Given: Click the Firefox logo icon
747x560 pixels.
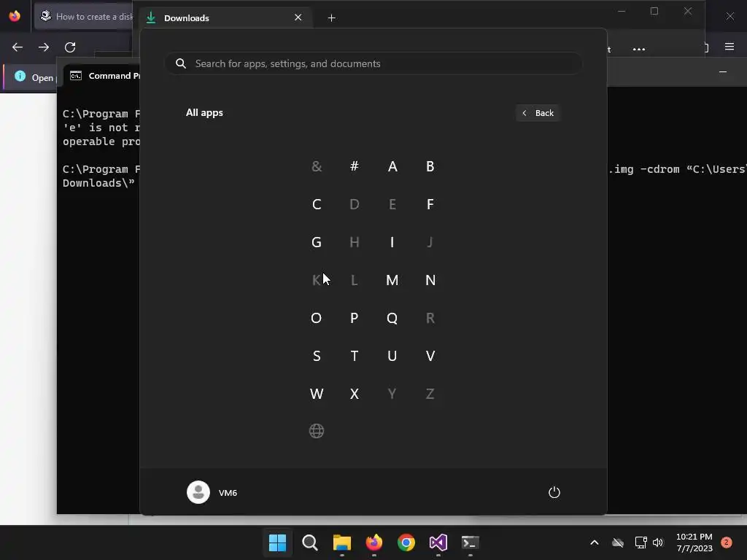Looking at the screenshot, I should (x=15, y=16).
